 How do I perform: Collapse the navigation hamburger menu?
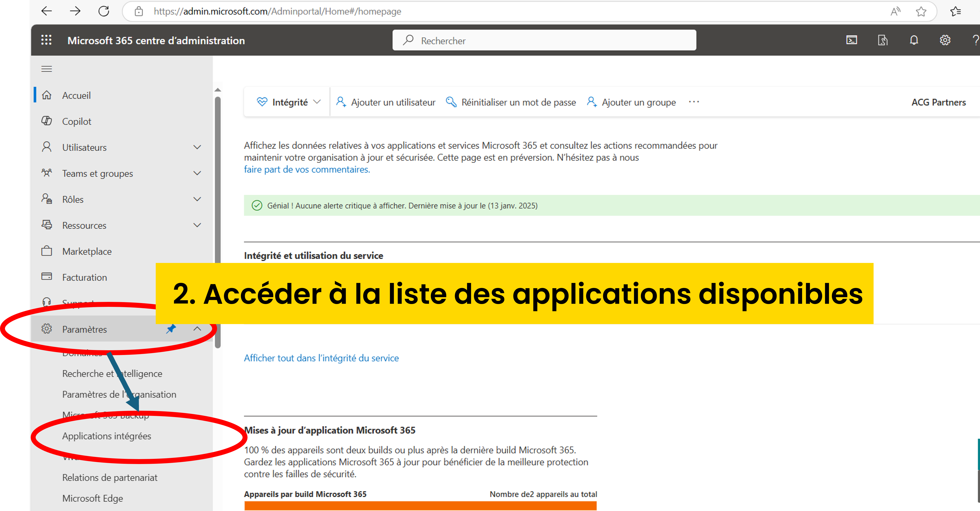46,69
